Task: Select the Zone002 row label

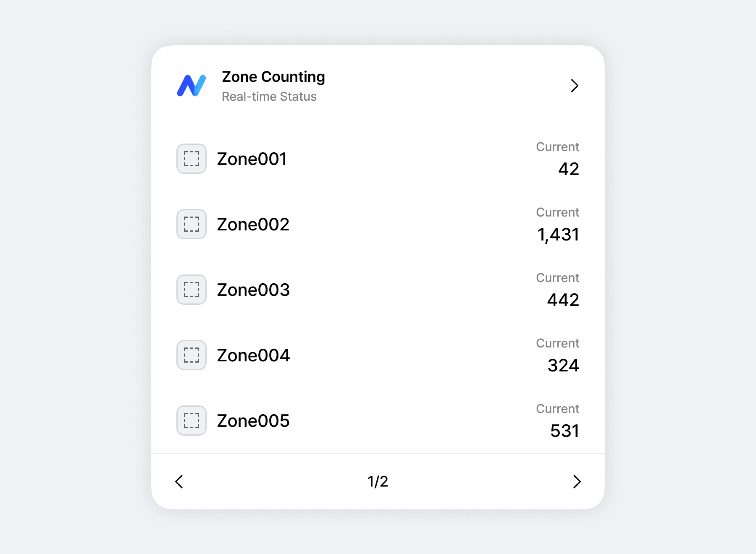Action: coord(253,225)
